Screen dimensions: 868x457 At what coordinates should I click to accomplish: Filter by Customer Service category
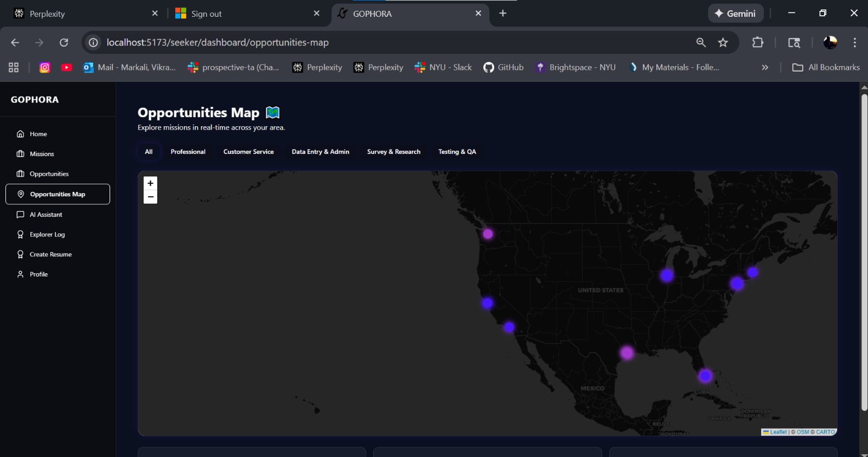click(248, 152)
